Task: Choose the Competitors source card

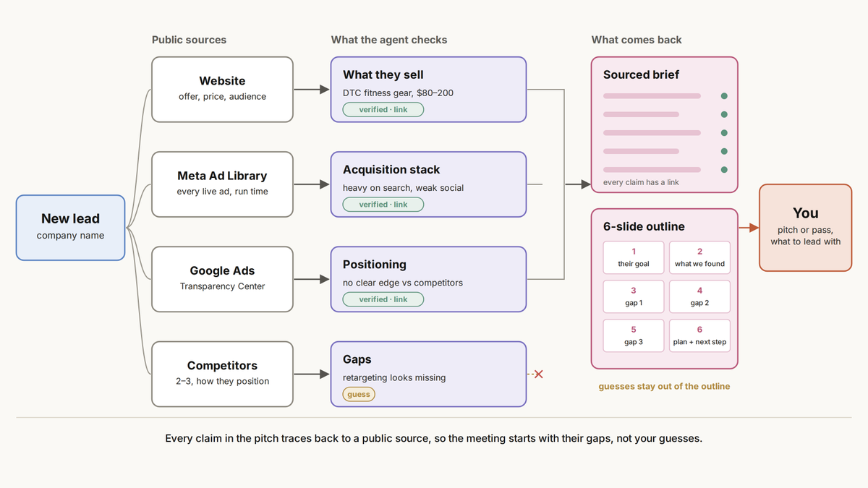Action: [x=223, y=374]
